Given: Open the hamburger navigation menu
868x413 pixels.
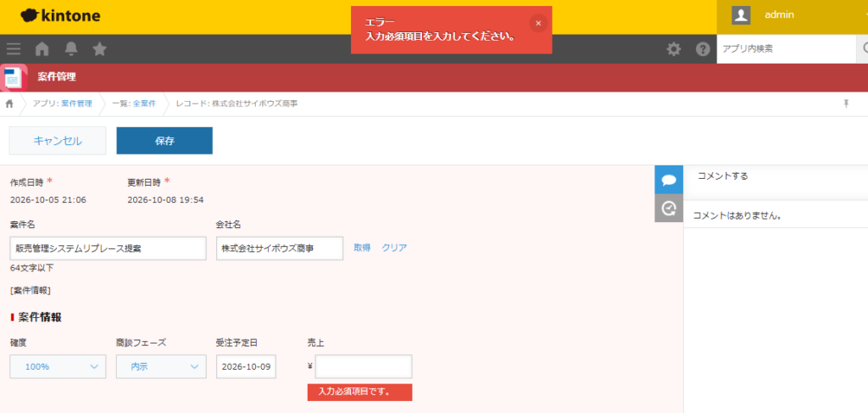Looking at the screenshot, I should 14,49.
